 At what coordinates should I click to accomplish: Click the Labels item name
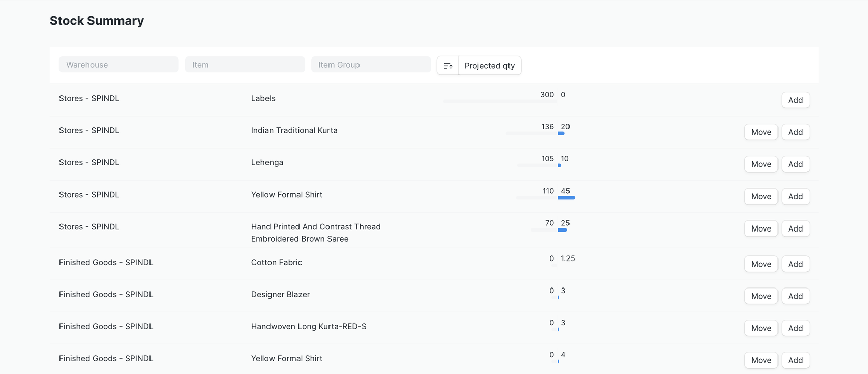click(x=263, y=98)
